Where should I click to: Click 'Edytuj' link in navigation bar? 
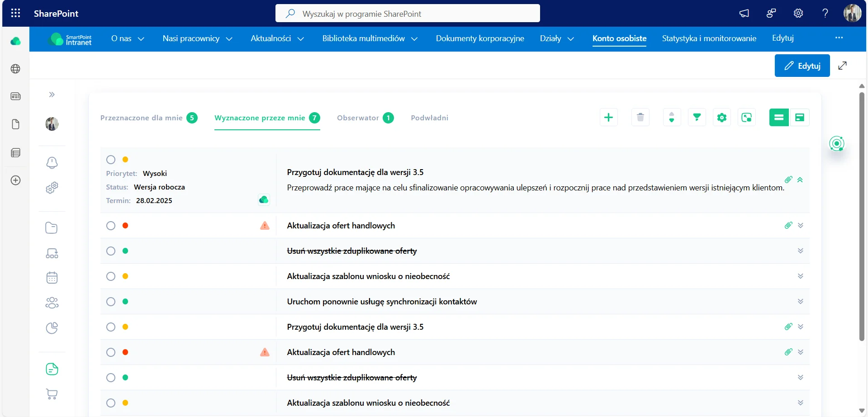tap(783, 38)
